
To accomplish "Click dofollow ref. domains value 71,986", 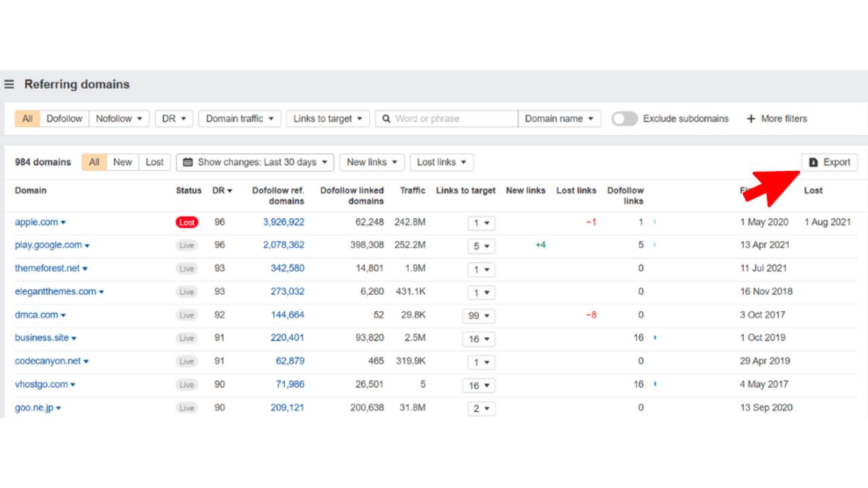I will click(290, 384).
